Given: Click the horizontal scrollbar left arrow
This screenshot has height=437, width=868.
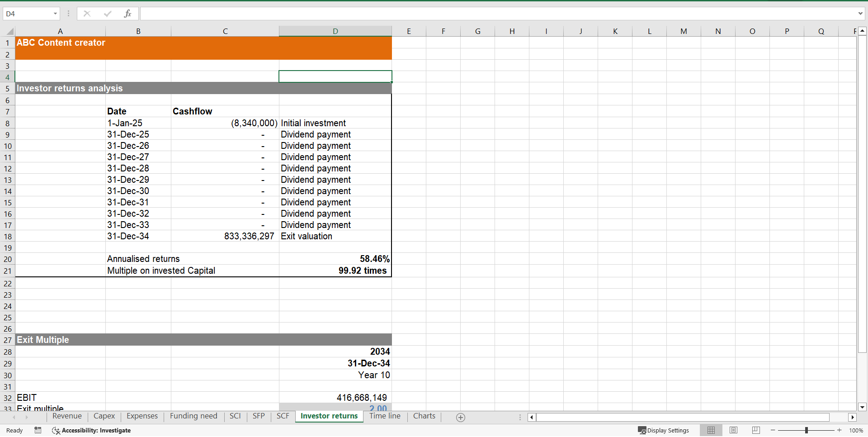Looking at the screenshot, I should tap(532, 418).
